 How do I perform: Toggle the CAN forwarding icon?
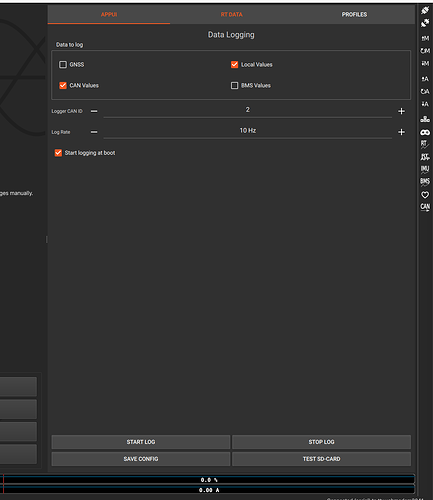[x=425, y=207]
